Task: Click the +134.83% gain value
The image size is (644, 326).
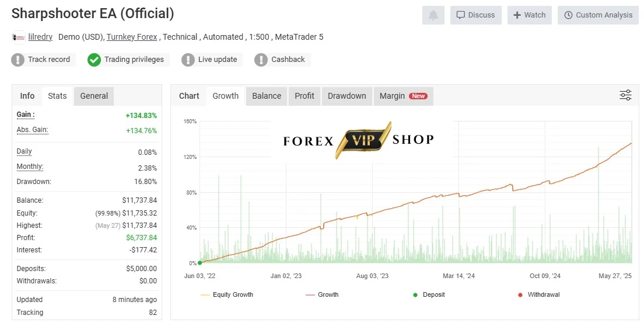Action: (x=141, y=116)
